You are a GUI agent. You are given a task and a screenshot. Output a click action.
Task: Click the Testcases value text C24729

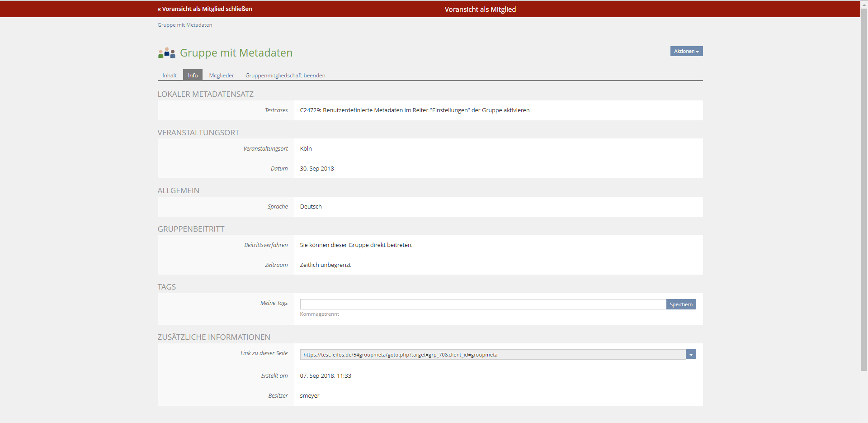415,110
